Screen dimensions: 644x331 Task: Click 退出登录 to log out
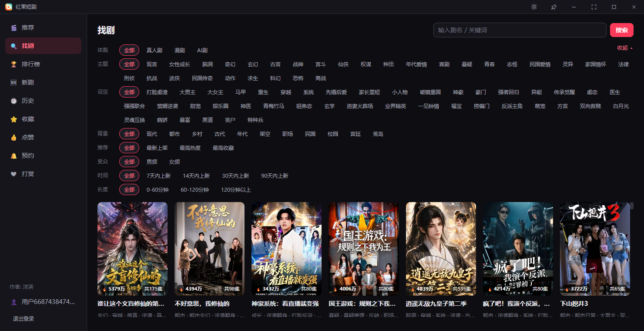23,319
